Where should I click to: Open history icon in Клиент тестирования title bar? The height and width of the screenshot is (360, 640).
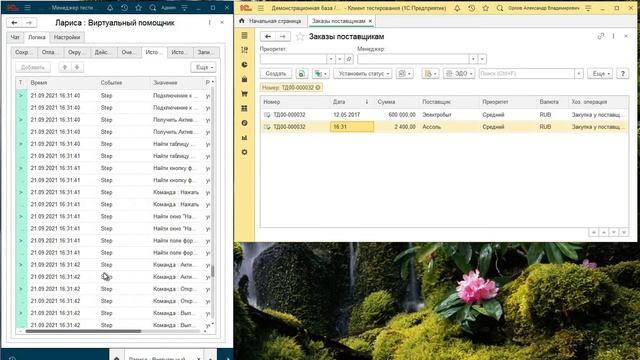[471, 8]
